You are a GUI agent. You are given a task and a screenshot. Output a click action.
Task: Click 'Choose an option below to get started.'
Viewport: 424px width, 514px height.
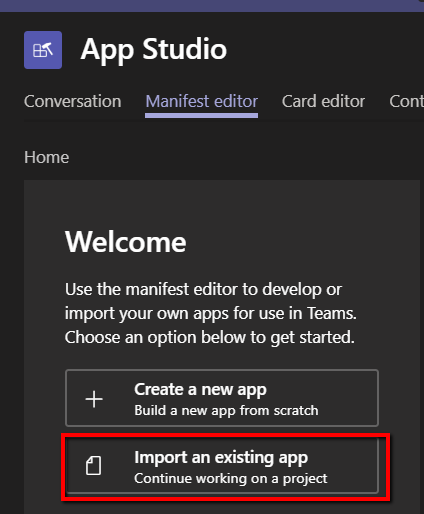[210, 337]
